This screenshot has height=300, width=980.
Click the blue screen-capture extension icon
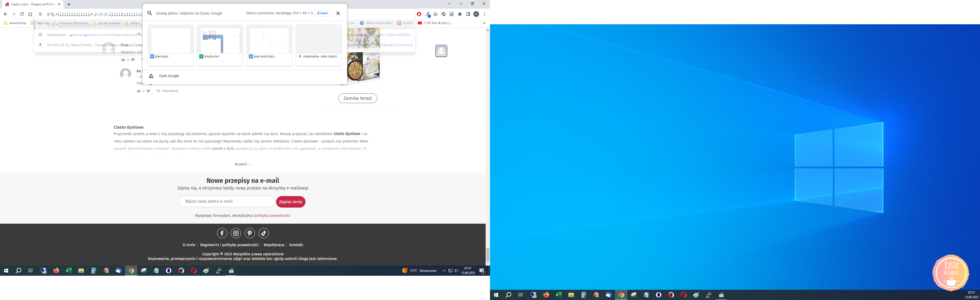pyautogui.click(x=451, y=14)
